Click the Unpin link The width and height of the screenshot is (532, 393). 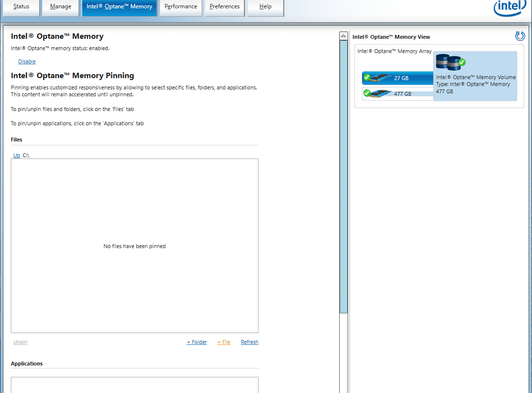(20, 342)
